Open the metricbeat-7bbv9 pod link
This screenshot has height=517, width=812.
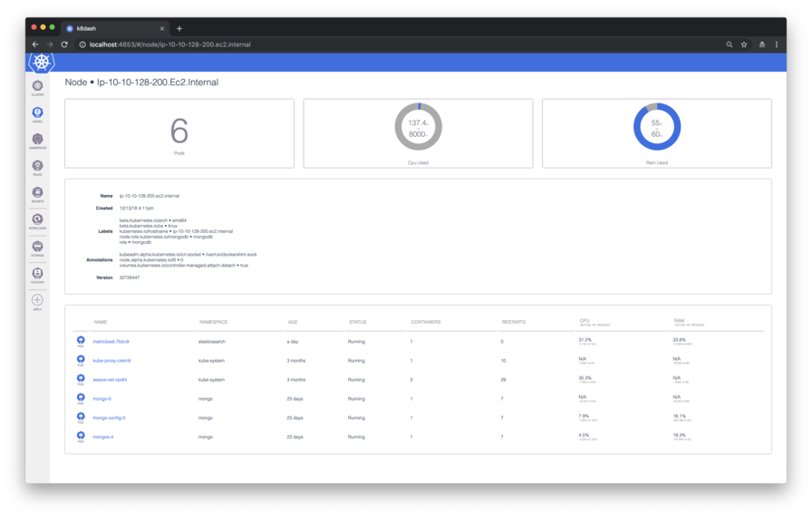click(111, 342)
